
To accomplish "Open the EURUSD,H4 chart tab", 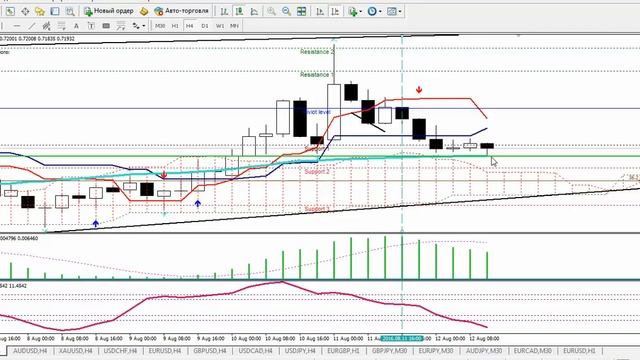I will [165, 351].
